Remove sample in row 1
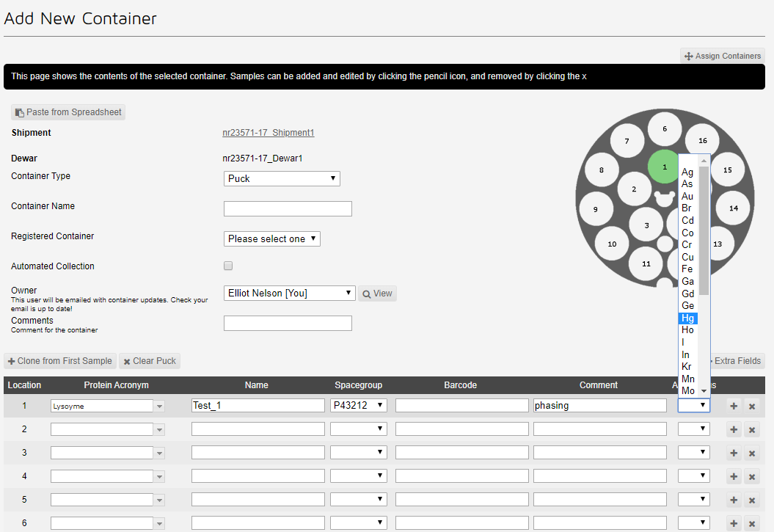774x532 pixels. click(x=752, y=406)
